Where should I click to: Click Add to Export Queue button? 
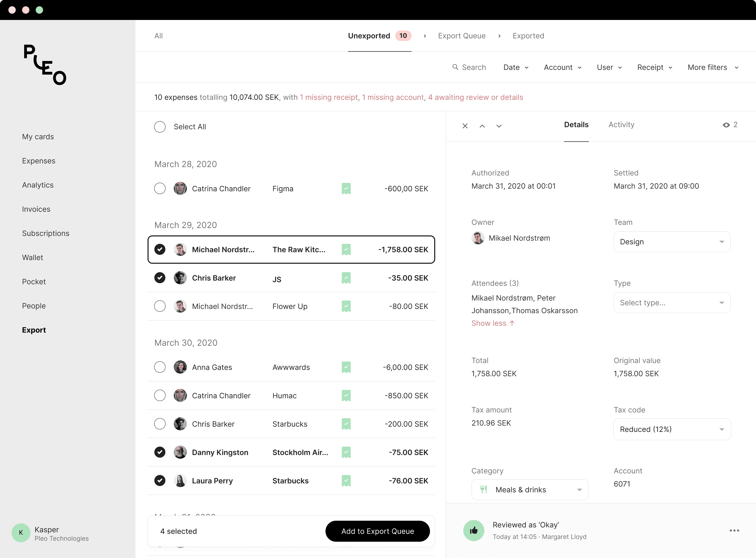(x=377, y=531)
